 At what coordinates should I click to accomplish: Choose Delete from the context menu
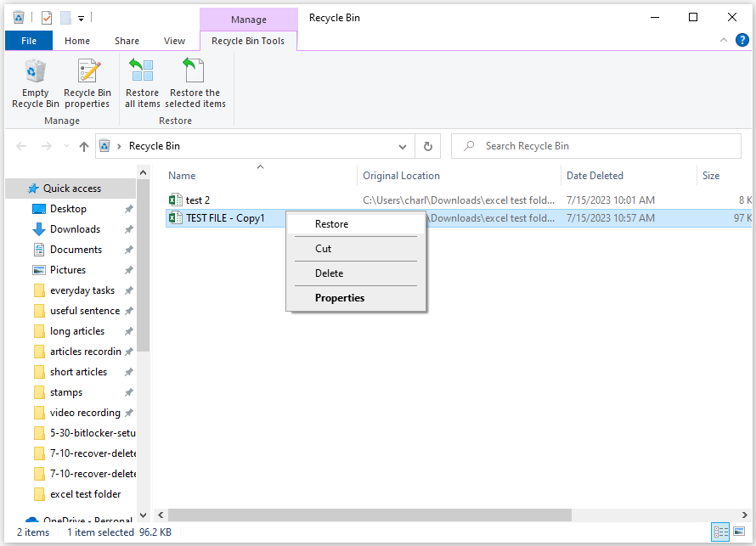tap(356, 273)
